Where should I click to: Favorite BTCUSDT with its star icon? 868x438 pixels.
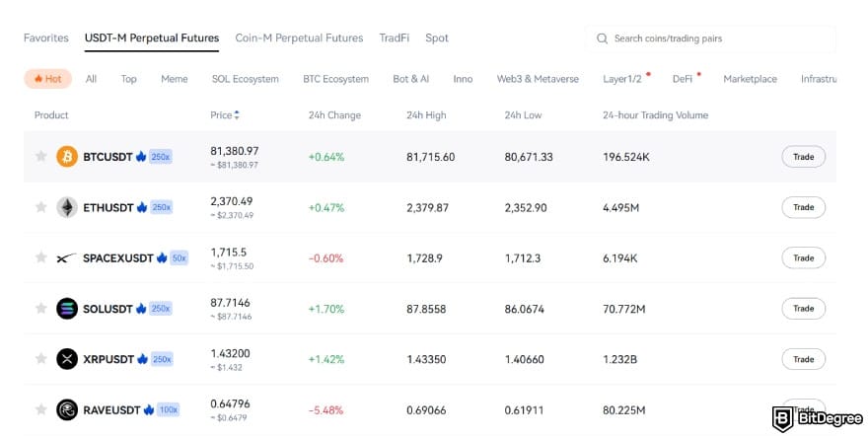click(41, 156)
